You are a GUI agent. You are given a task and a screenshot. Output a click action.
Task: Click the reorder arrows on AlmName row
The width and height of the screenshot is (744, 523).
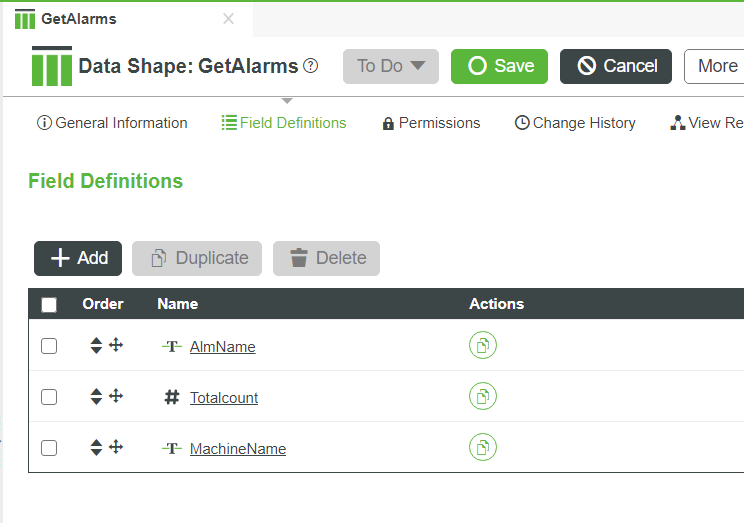click(96, 346)
